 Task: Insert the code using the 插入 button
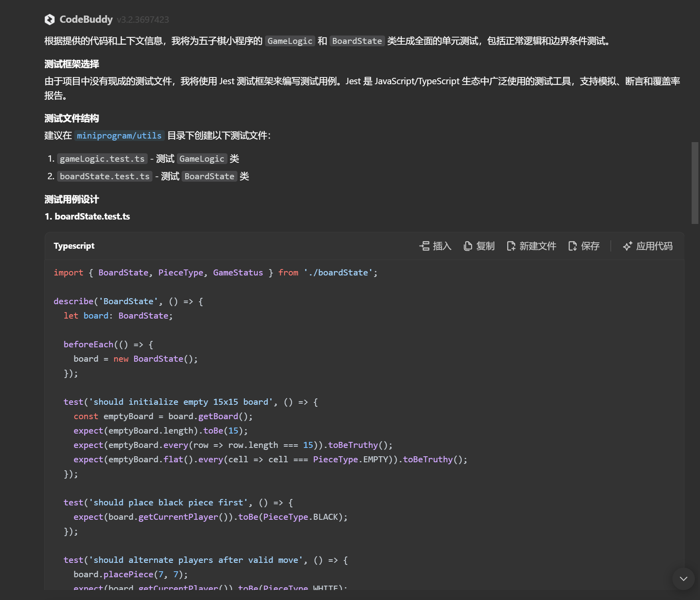[x=435, y=246]
